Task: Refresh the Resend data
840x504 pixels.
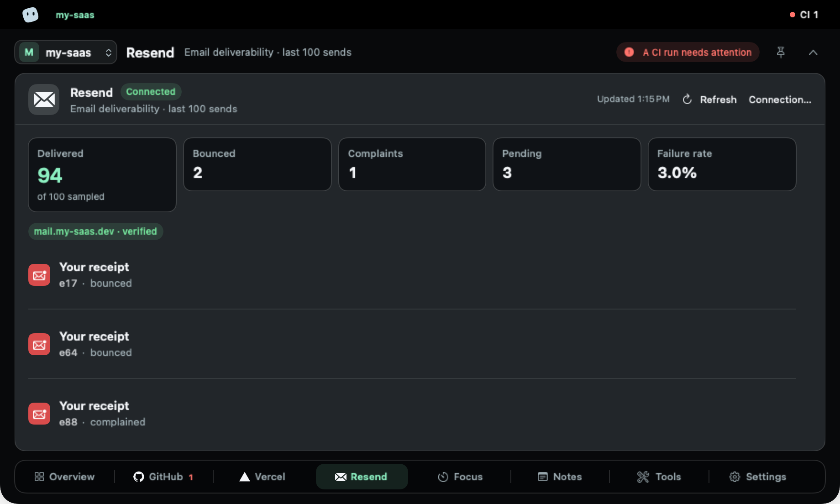Action: pyautogui.click(x=709, y=99)
